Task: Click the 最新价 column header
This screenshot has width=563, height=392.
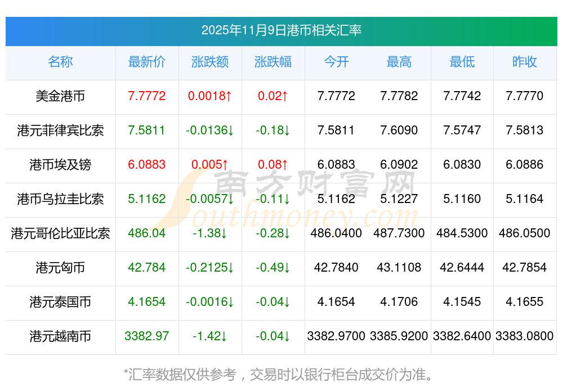Action: tap(147, 62)
